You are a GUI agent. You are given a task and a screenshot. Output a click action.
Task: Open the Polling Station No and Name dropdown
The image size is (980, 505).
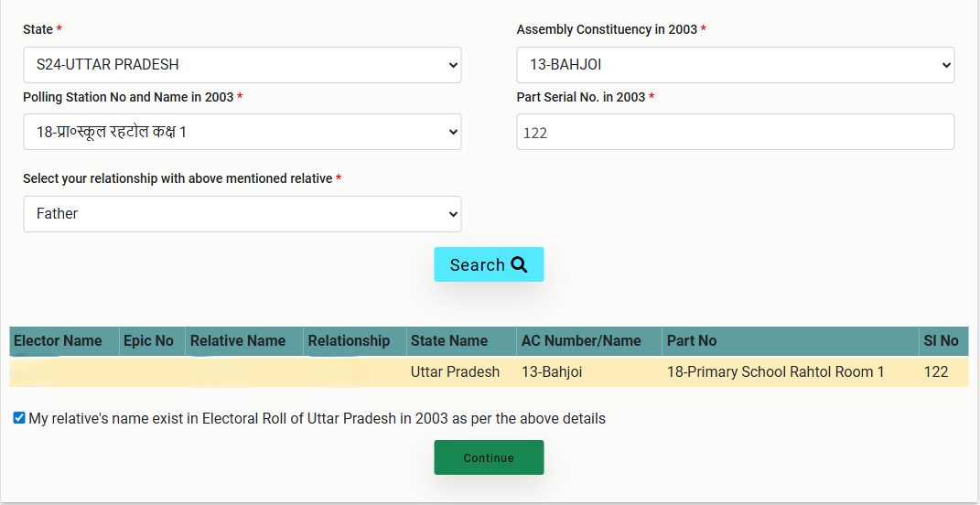click(x=242, y=132)
